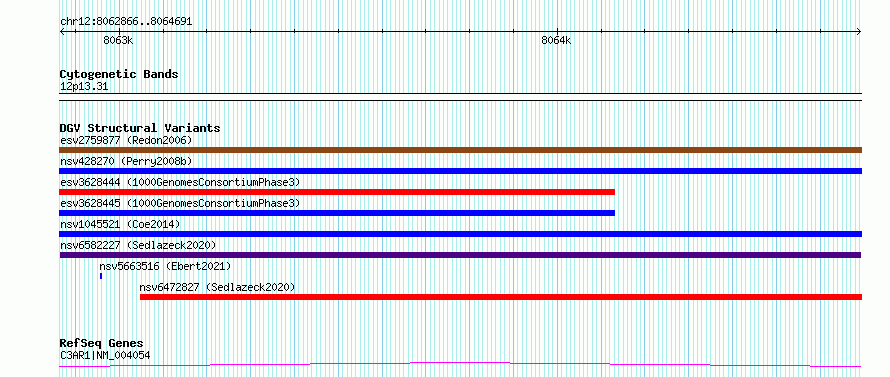Open the nsv428270 (Perry2008b) label
890x377 pixels.
(x=126, y=161)
